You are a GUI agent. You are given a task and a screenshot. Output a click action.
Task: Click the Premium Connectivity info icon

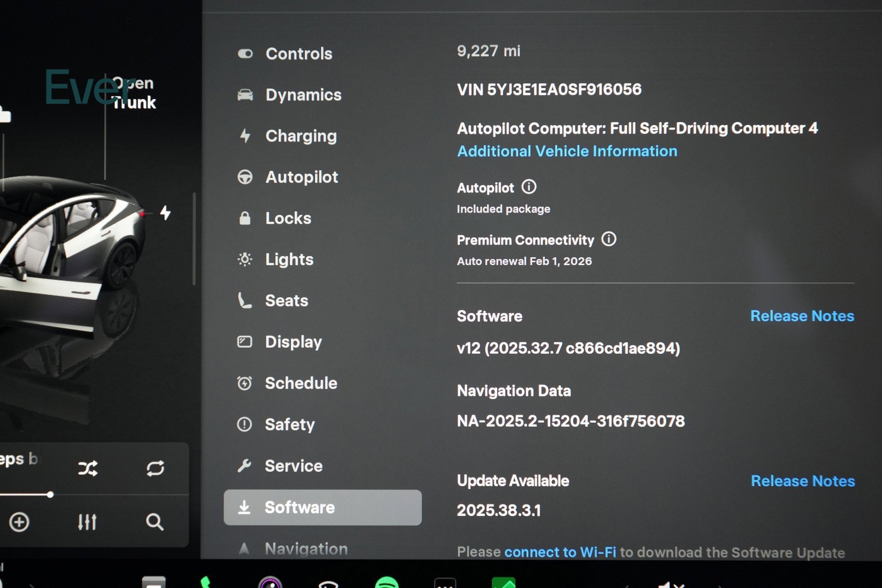click(x=609, y=239)
